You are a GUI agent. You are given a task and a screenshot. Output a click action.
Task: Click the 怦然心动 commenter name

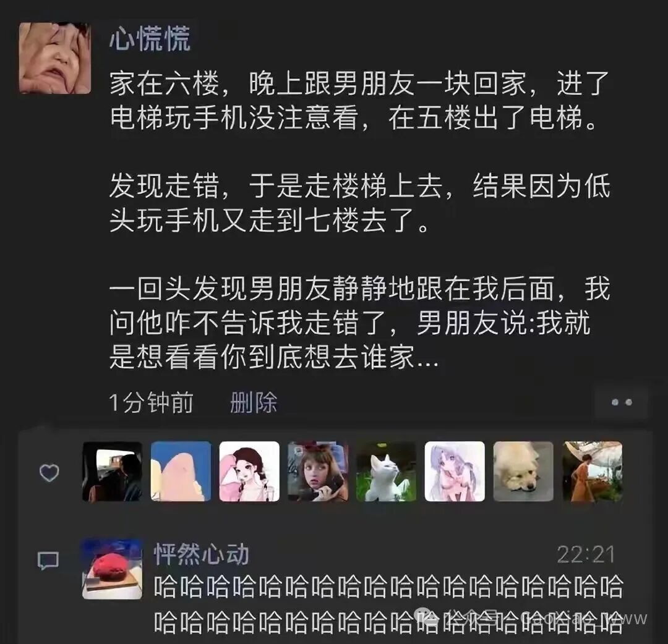click(201, 554)
